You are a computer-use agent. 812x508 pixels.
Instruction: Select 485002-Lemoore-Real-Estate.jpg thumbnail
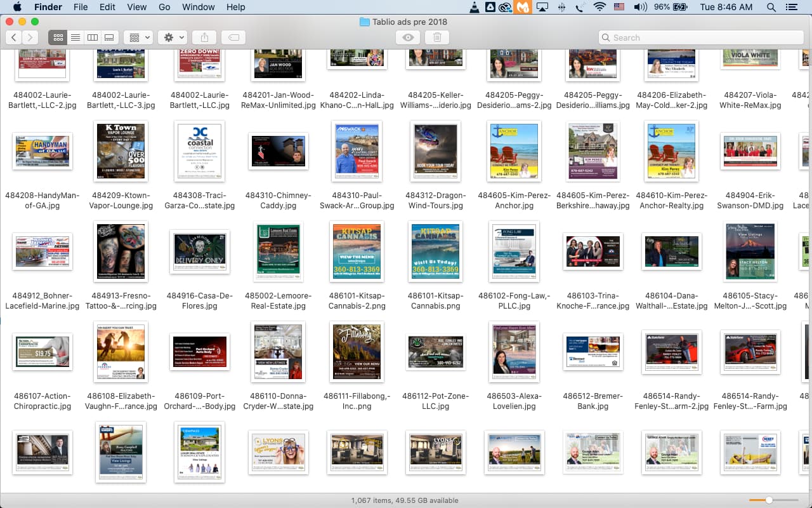[278, 251]
